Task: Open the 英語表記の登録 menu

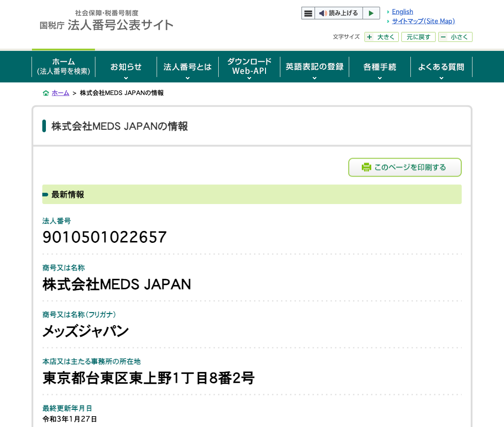Action: coord(315,67)
